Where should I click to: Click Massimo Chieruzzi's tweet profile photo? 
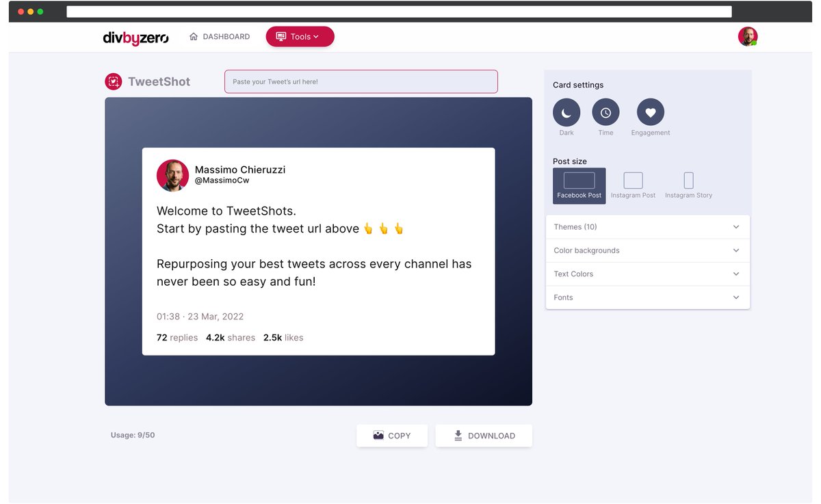coord(172,176)
